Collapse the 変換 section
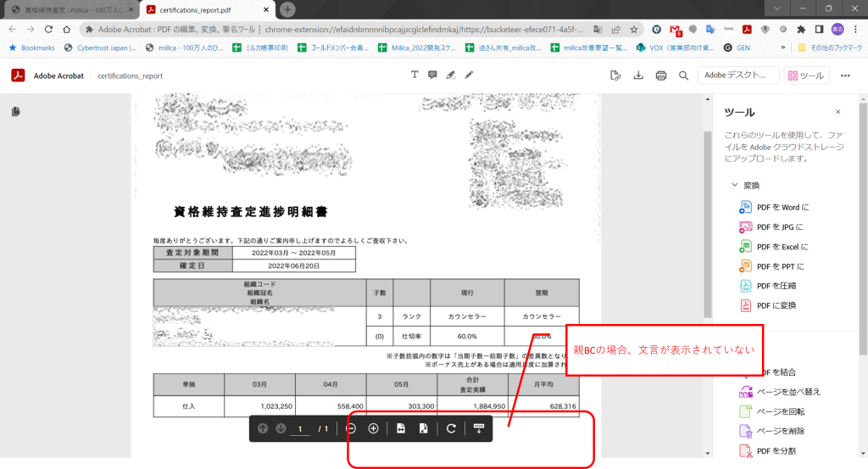The height and width of the screenshot is (469, 868). coord(734,185)
